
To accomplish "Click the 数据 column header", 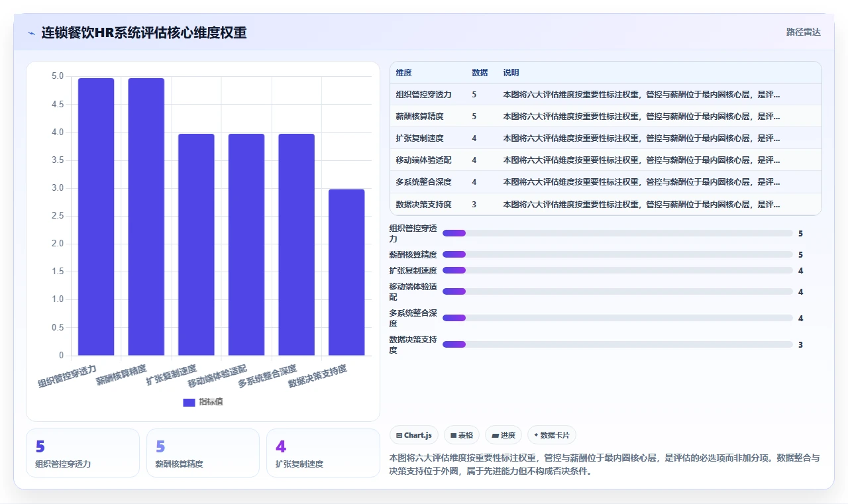I will click(x=480, y=72).
